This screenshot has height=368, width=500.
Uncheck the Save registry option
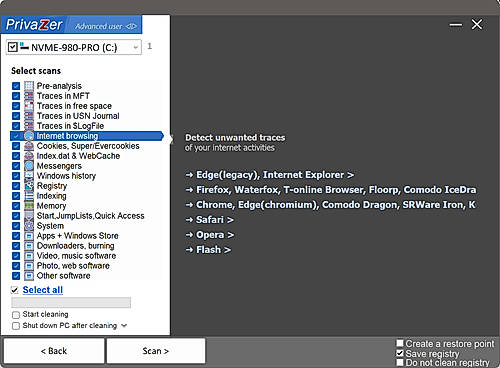[x=400, y=353]
